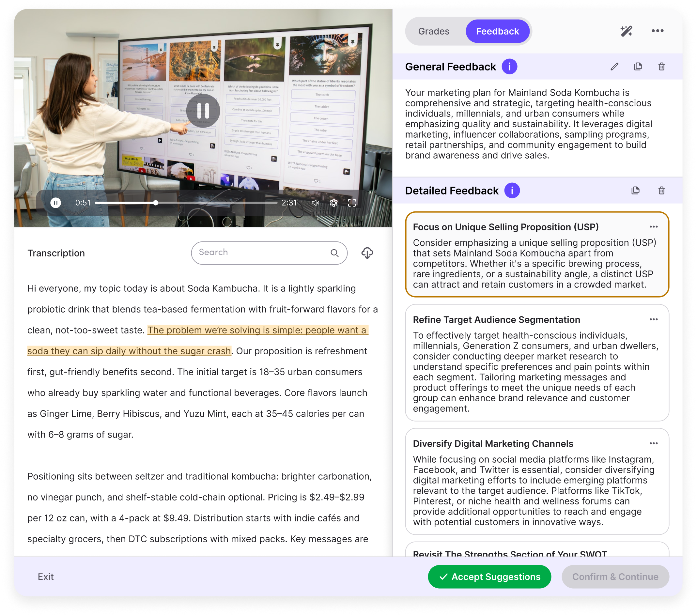This screenshot has width=697, height=616.
Task: Select the Focus on Unique Selling Proposition card
Action: 537,254
